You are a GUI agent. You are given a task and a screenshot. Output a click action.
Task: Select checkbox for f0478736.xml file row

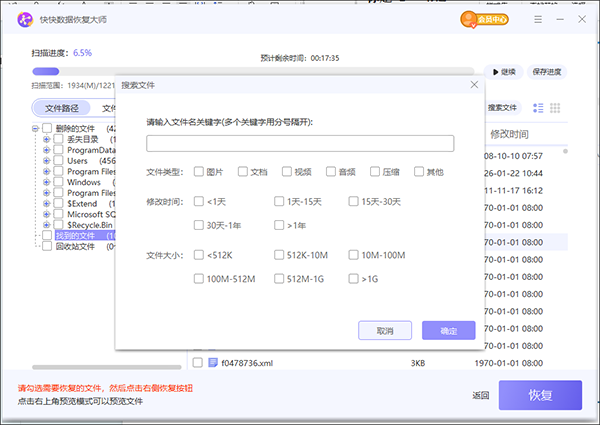click(197, 363)
